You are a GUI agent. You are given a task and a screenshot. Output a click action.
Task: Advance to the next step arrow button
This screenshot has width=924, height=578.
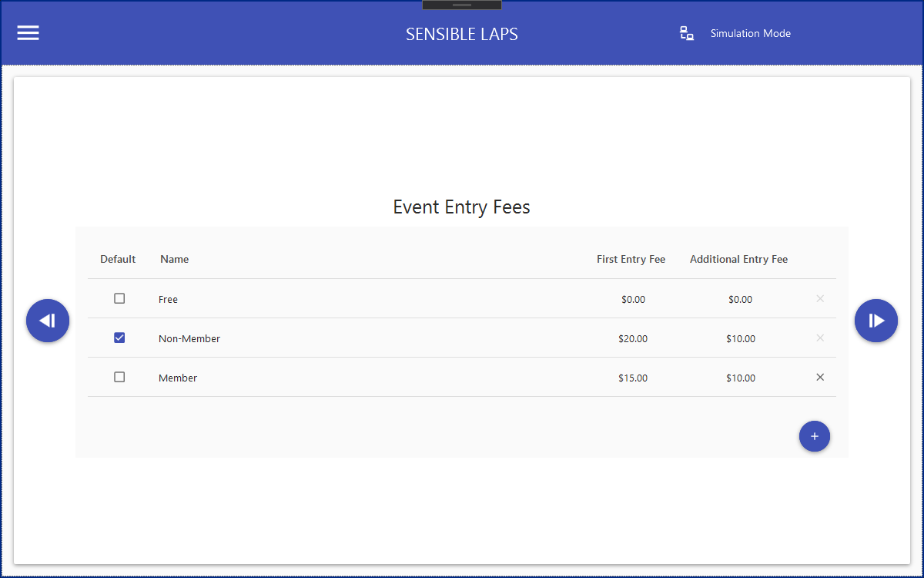(x=876, y=321)
